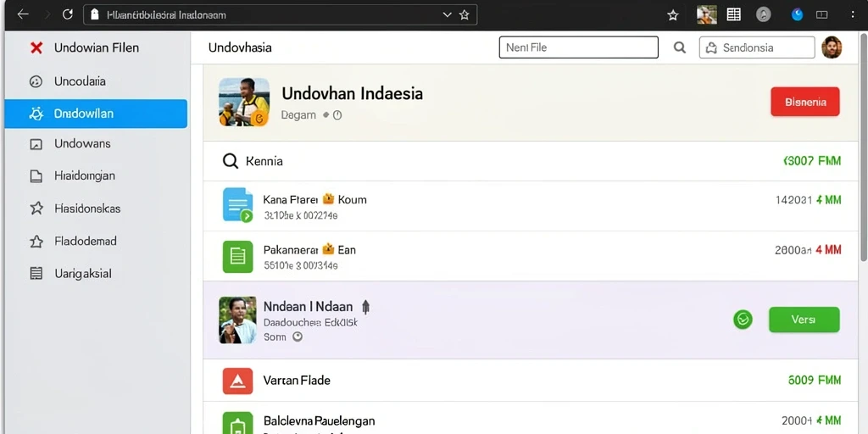Open the Undovhan Indaesia profile picture
The width and height of the screenshot is (868, 434).
[x=244, y=102]
